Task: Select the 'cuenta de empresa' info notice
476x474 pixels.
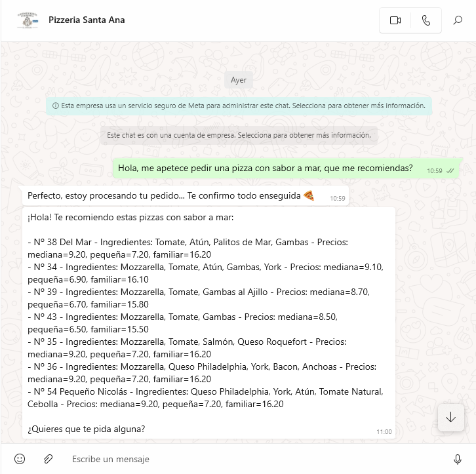Action: coord(239,135)
